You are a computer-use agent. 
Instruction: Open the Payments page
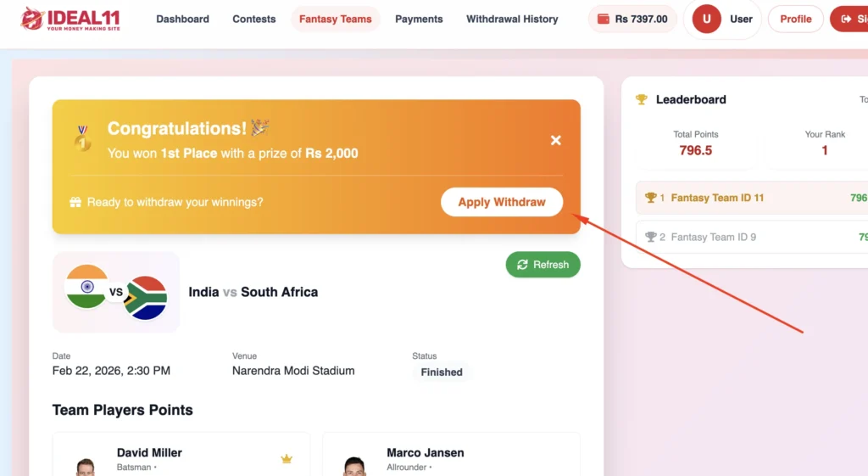(x=419, y=19)
